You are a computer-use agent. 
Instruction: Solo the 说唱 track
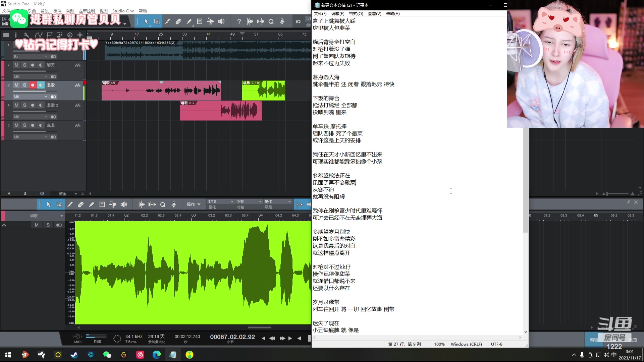(x=24, y=125)
